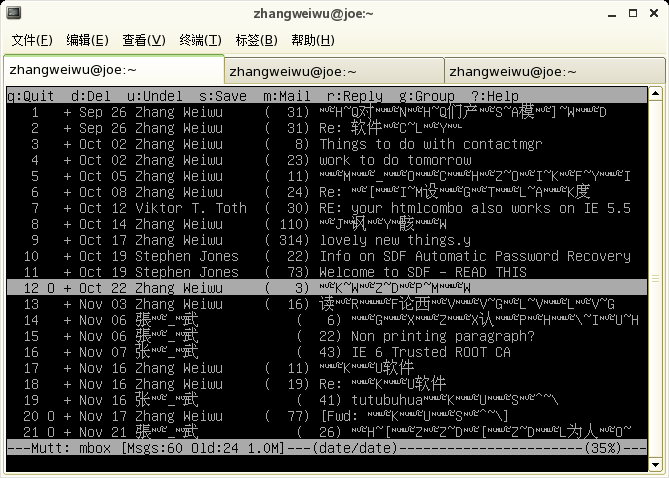Viewport: 669px width, 478px height.
Task: Close the terminal window
Action: (x=654, y=11)
